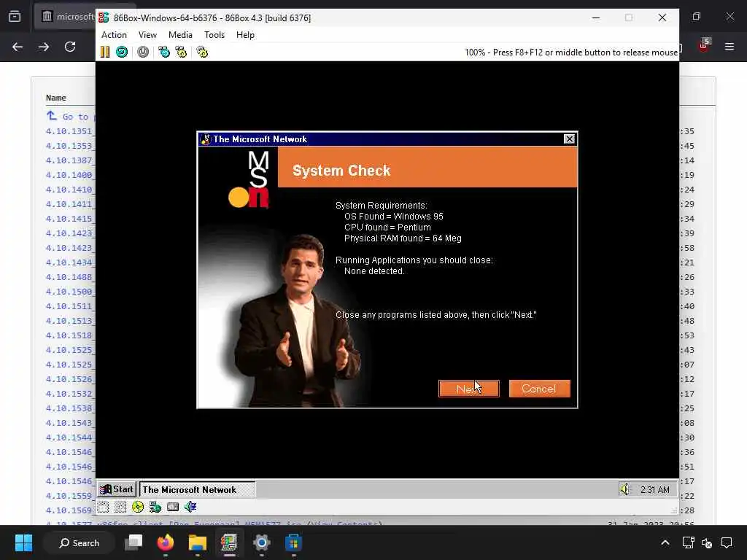Screen dimensions: 747x560
Task: Select The Microsoft Network taskbar button
Action: coord(197,489)
